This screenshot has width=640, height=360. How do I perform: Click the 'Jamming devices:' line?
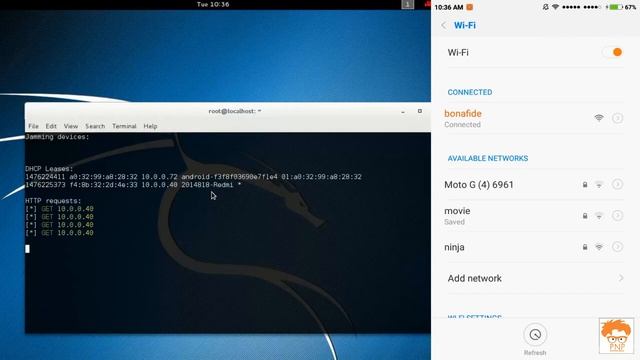click(x=57, y=137)
